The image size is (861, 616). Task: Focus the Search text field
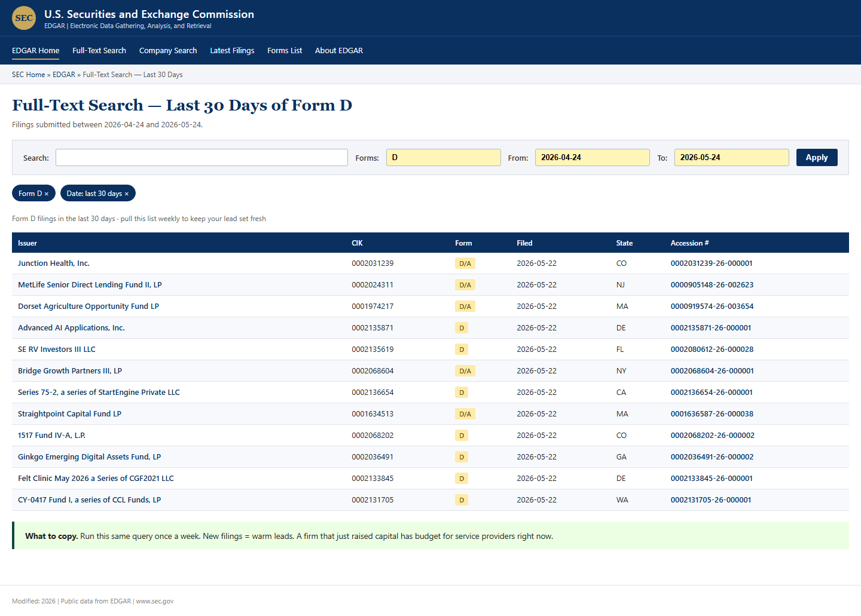201,158
